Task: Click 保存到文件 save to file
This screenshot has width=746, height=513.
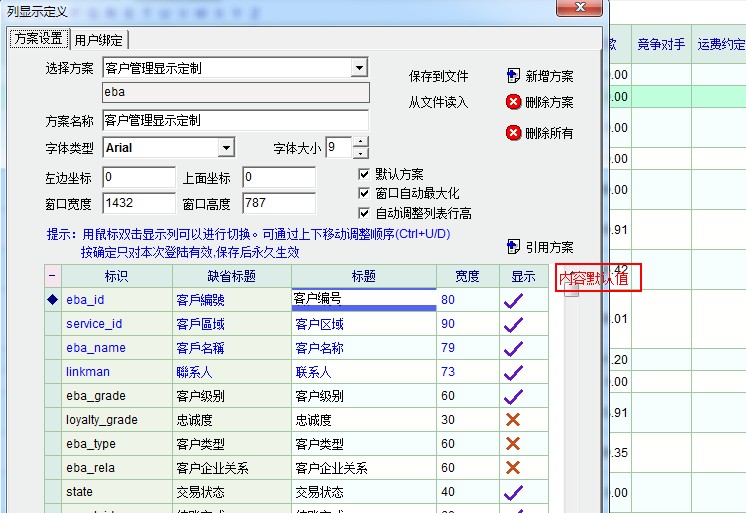Action: click(438, 76)
